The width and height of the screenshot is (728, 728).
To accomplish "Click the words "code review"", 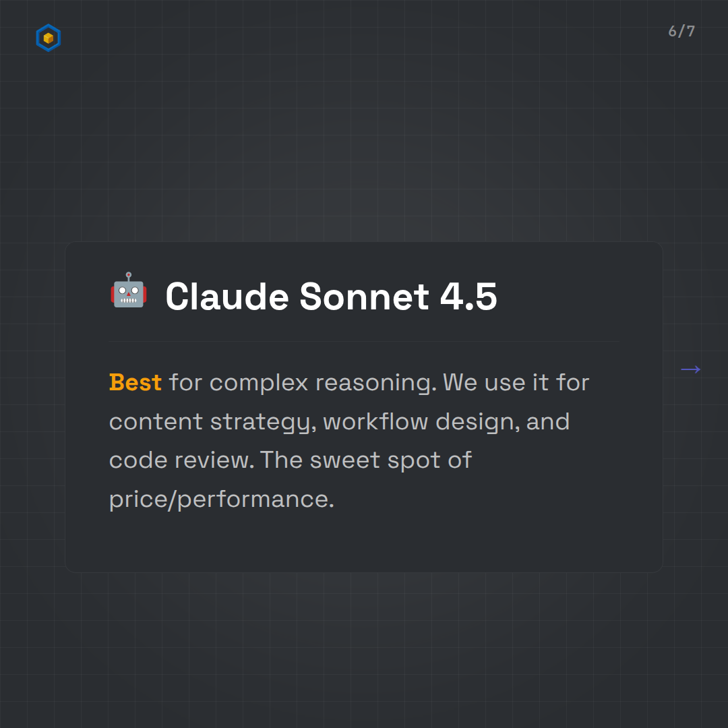I will [x=179, y=460].
